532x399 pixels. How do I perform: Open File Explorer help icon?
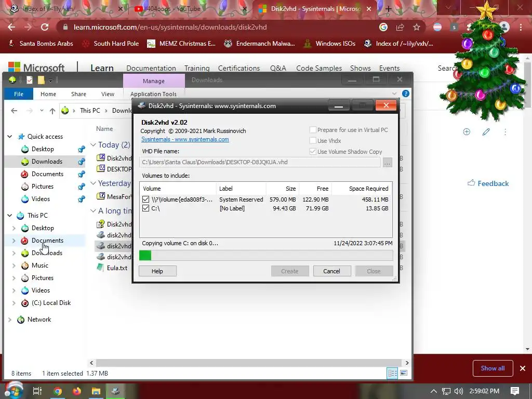point(405,94)
